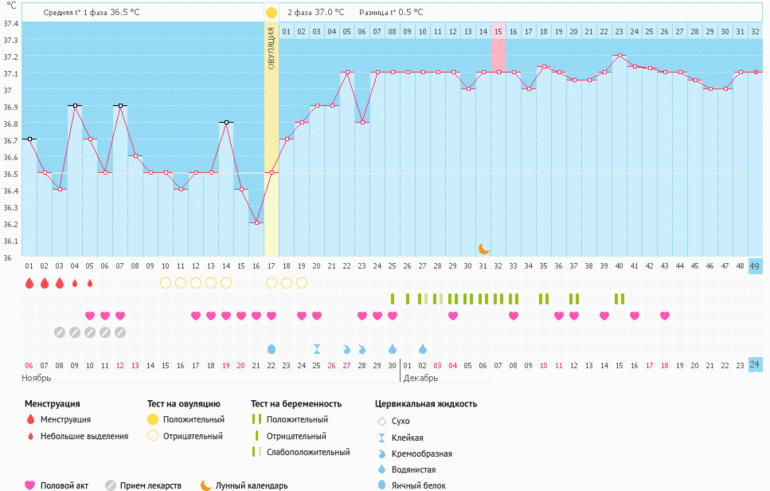Select the highlighted pink phase day 15 header
The height and width of the screenshot is (491, 770).
pos(498,32)
